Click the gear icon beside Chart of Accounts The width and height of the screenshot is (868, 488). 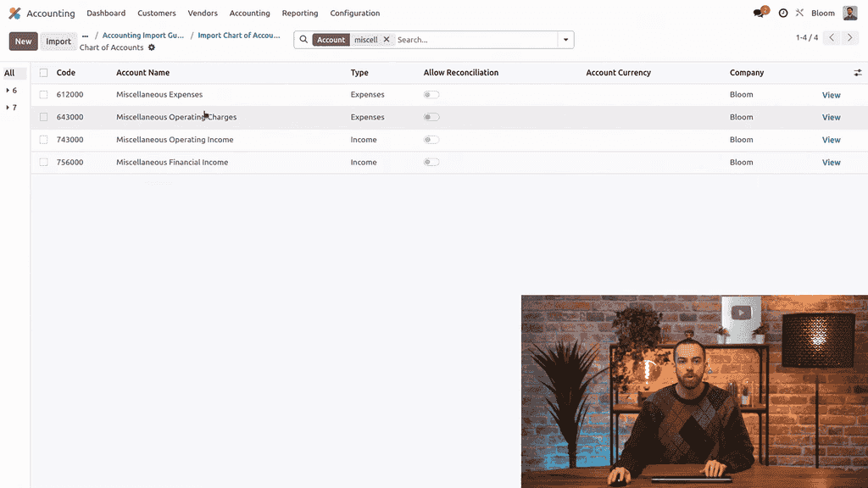[152, 48]
